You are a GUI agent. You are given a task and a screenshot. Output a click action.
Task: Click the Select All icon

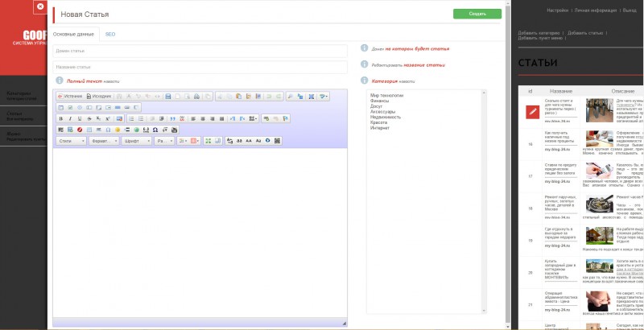312,97
